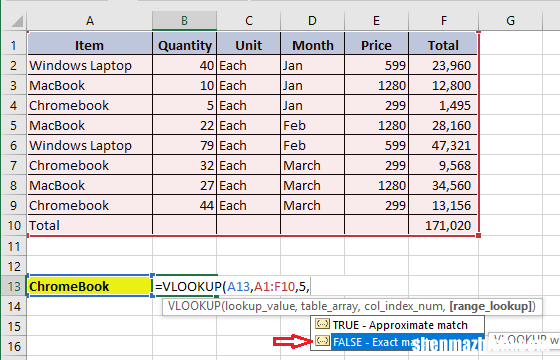This screenshot has height=360, width=560.
Task: Select MacBook cell in row 5
Action: (x=90, y=125)
